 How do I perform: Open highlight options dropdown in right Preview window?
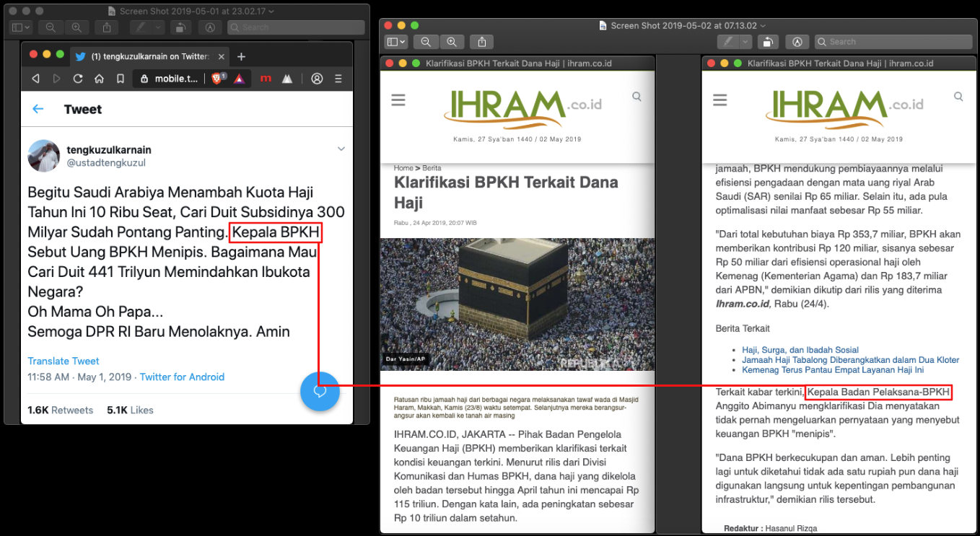coord(745,42)
